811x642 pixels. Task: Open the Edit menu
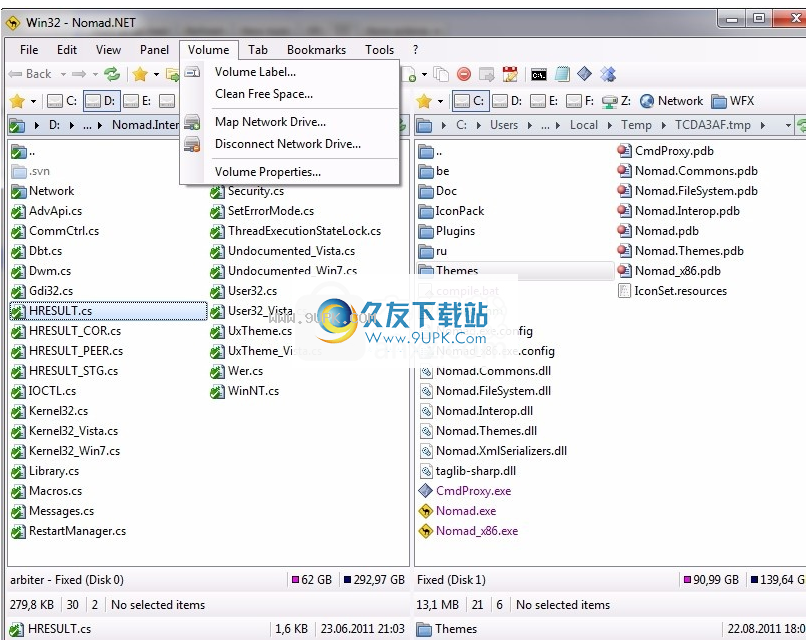pos(67,50)
